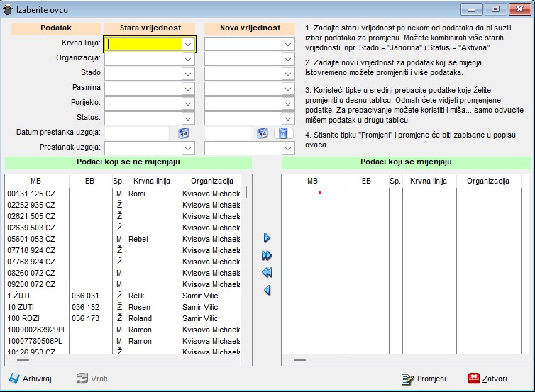535x392 pixels.
Task: Close dialog with Zatvori button
Action: (x=488, y=379)
